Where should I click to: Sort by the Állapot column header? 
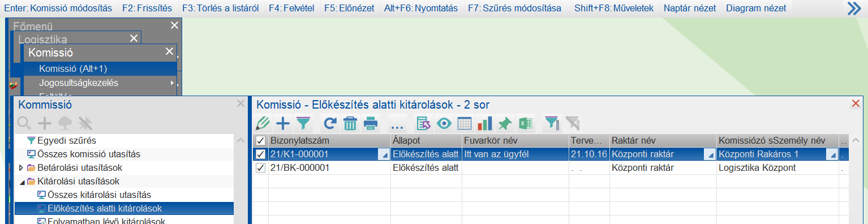point(426,140)
